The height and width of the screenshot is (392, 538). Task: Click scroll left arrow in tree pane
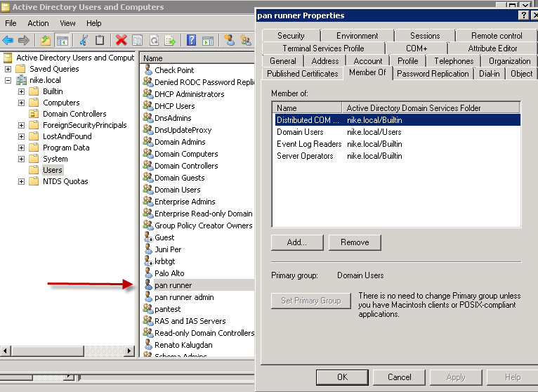(x=5, y=351)
